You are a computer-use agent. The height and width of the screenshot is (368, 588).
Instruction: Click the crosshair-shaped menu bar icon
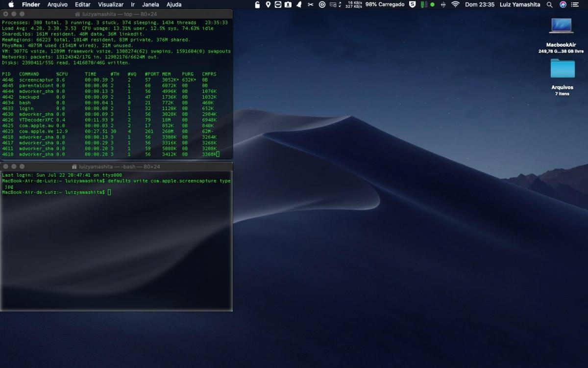443,4
